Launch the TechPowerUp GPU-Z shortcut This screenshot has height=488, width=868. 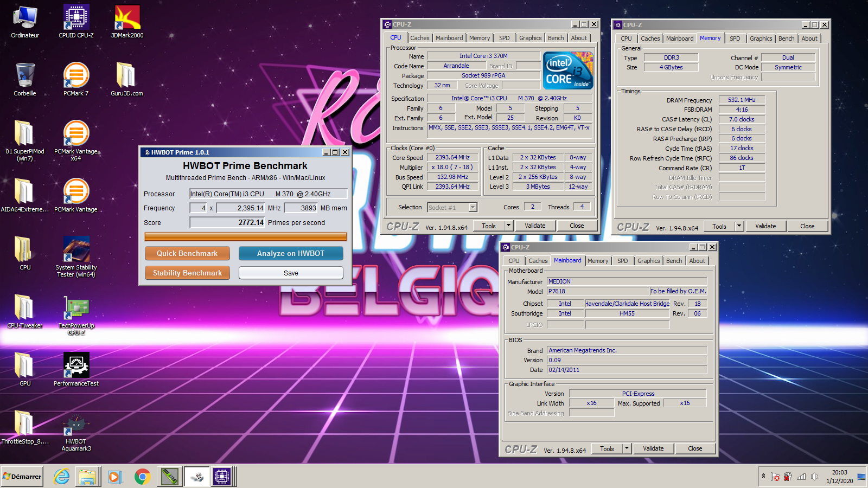click(x=76, y=314)
